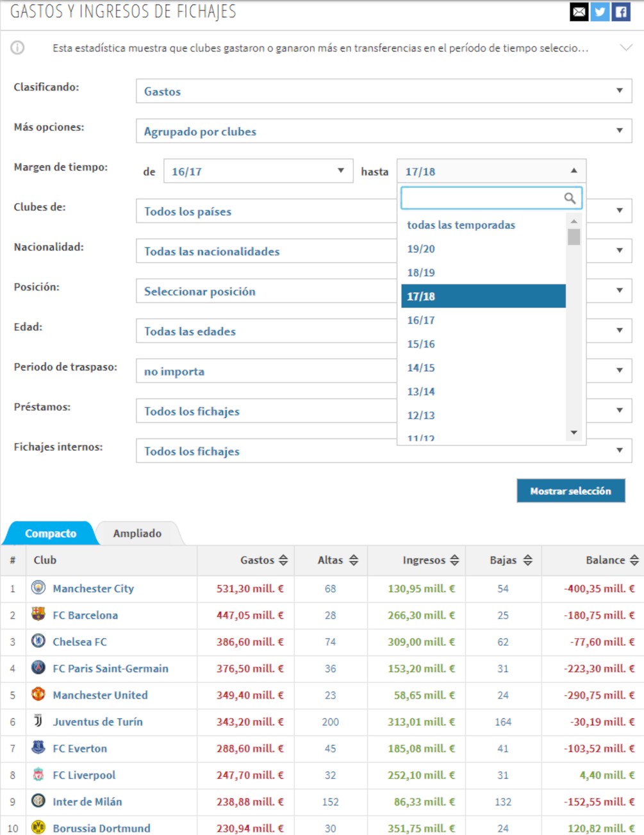Expand the statistic description chevron

coord(626,48)
